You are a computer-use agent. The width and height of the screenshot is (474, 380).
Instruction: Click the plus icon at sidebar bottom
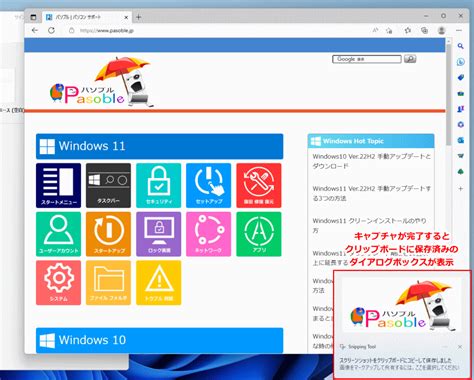coord(461,189)
